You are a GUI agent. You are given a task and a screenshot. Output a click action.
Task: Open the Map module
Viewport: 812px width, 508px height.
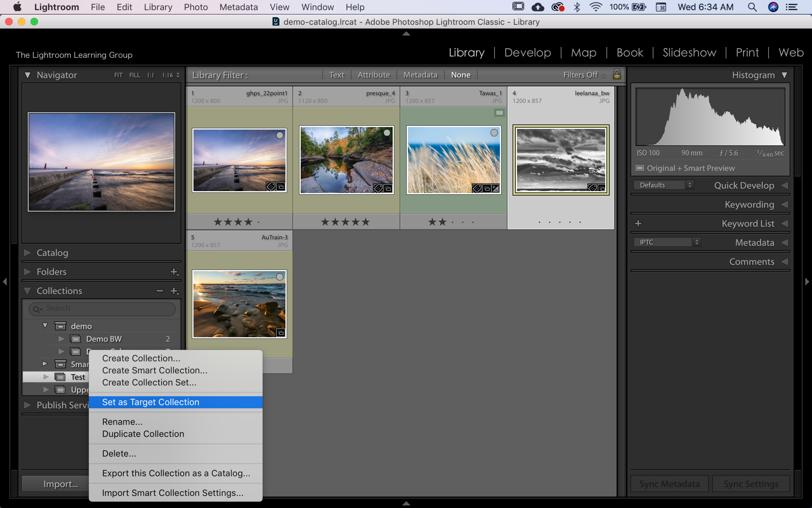pyautogui.click(x=583, y=52)
